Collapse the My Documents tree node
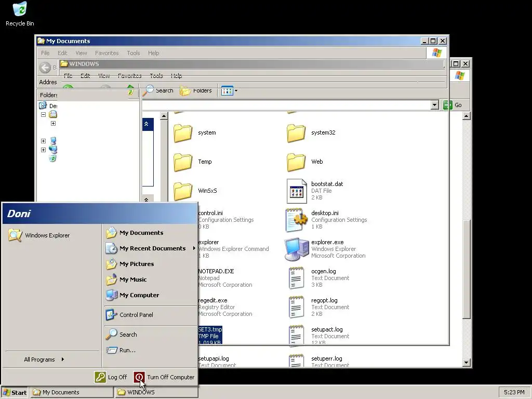This screenshot has height=399, width=532. tap(44, 115)
